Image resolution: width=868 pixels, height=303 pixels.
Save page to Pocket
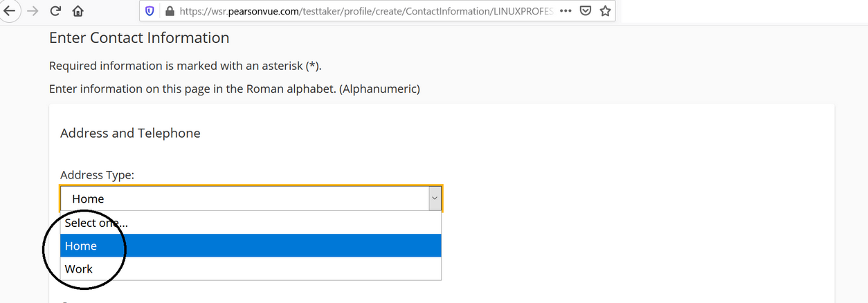585,11
